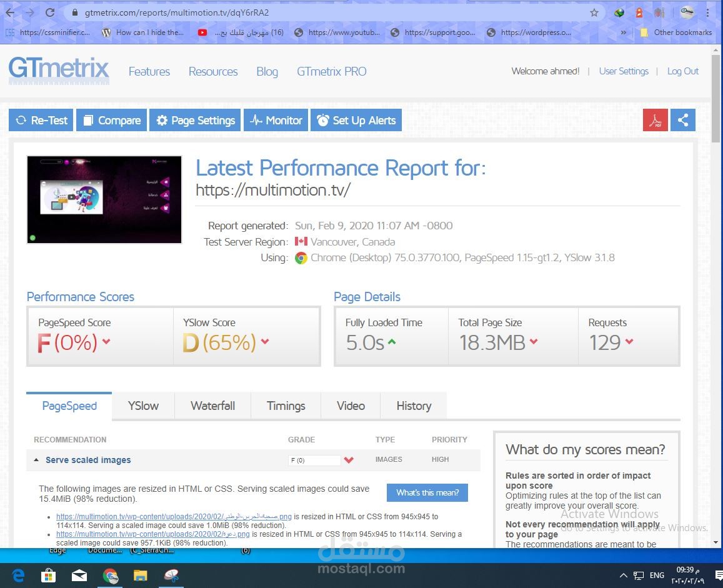Click the F (0) grade bar
723x588 pixels.
(314, 460)
